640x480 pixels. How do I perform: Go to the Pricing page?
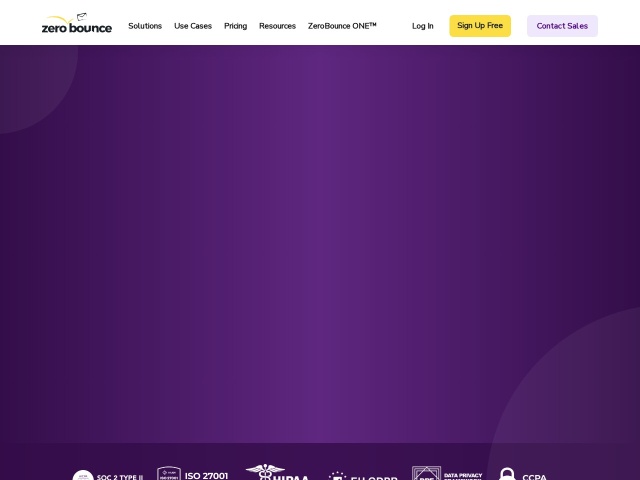236,26
